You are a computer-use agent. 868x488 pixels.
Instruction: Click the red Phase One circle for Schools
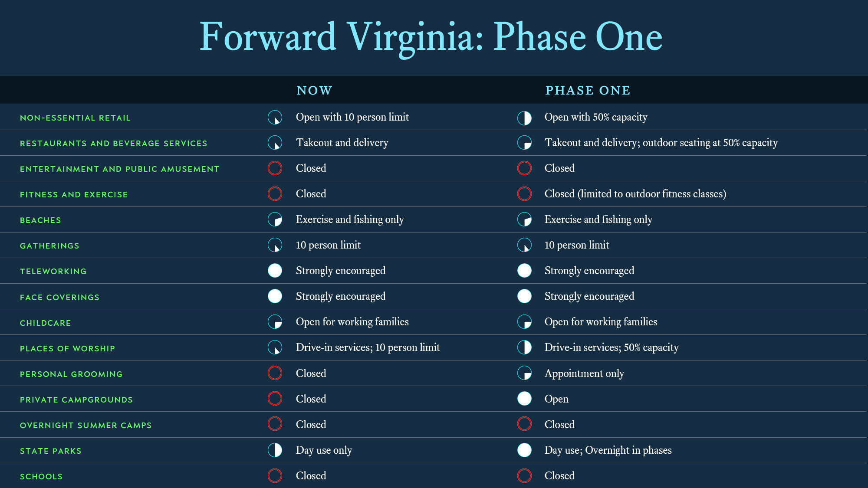(524, 476)
